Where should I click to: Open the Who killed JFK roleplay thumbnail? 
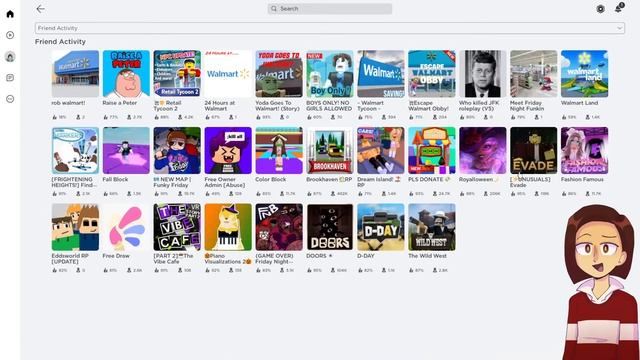click(x=483, y=74)
